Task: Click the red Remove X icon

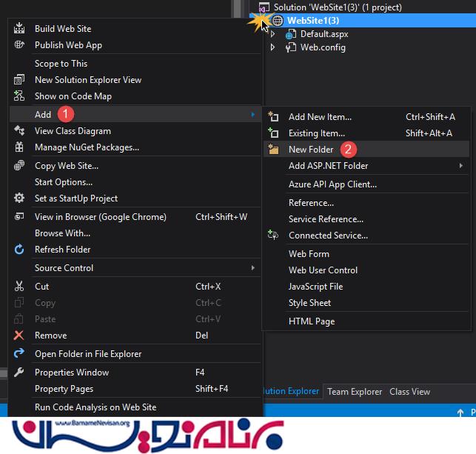Action: [x=20, y=336]
